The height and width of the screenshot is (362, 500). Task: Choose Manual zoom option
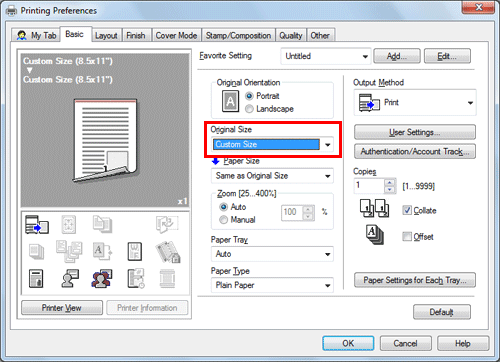(238, 220)
